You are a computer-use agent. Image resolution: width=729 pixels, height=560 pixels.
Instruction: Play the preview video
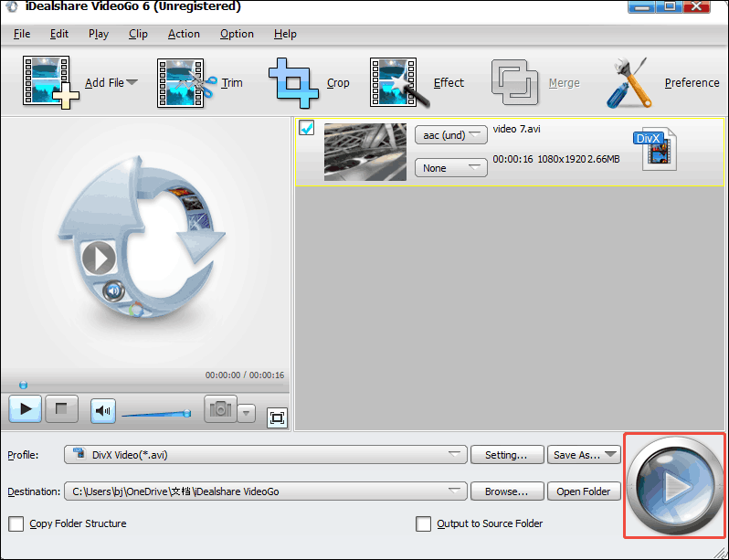[x=25, y=409]
